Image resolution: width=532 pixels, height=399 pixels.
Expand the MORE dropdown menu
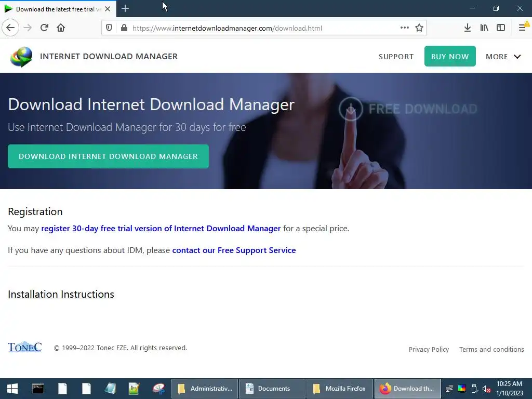click(503, 57)
